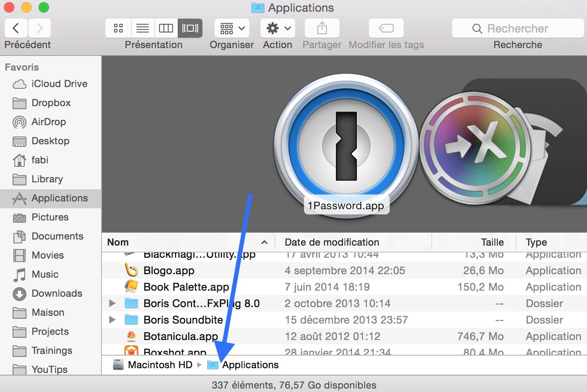The height and width of the screenshot is (392, 587).
Task: Expand the Boris Cont…FxPlug 8.0 folder
Action: coord(112,303)
